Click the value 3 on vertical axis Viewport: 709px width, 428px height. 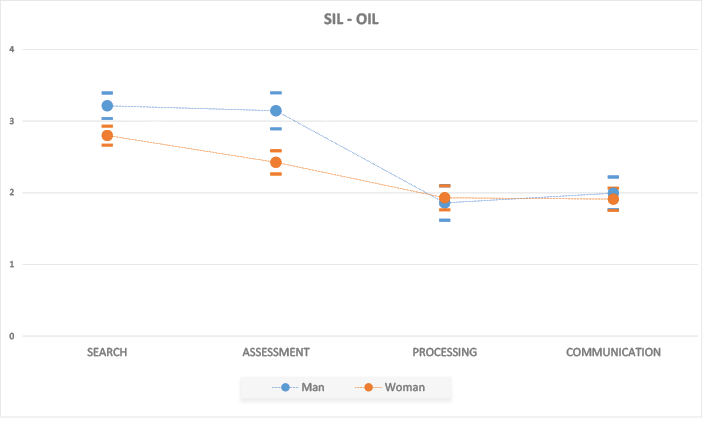click(12, 121)
